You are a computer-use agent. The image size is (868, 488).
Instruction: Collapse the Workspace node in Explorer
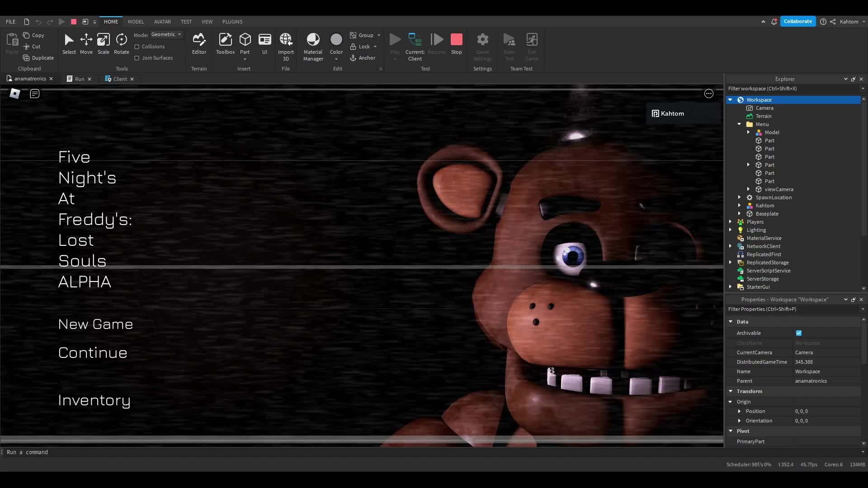(x=731, y=99)
